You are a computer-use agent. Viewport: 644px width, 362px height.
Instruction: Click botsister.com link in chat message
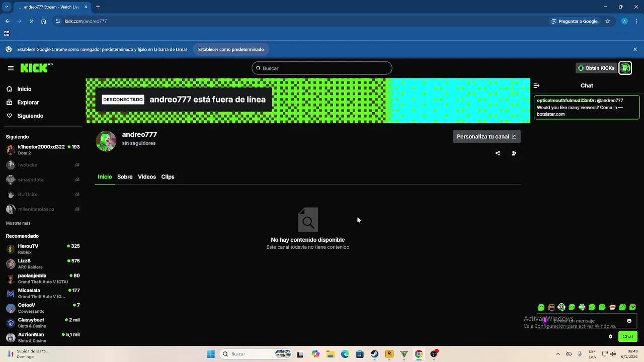point(551,114)
